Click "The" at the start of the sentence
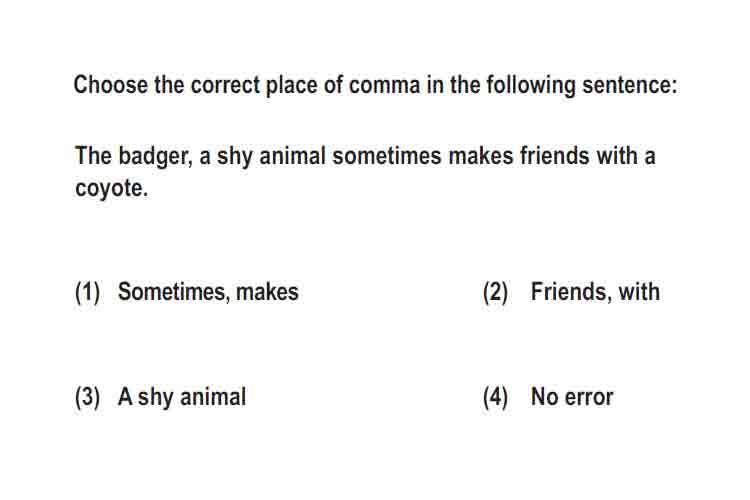Image resolution: width=750 pixels, height=500 pixels. (93, 156)
